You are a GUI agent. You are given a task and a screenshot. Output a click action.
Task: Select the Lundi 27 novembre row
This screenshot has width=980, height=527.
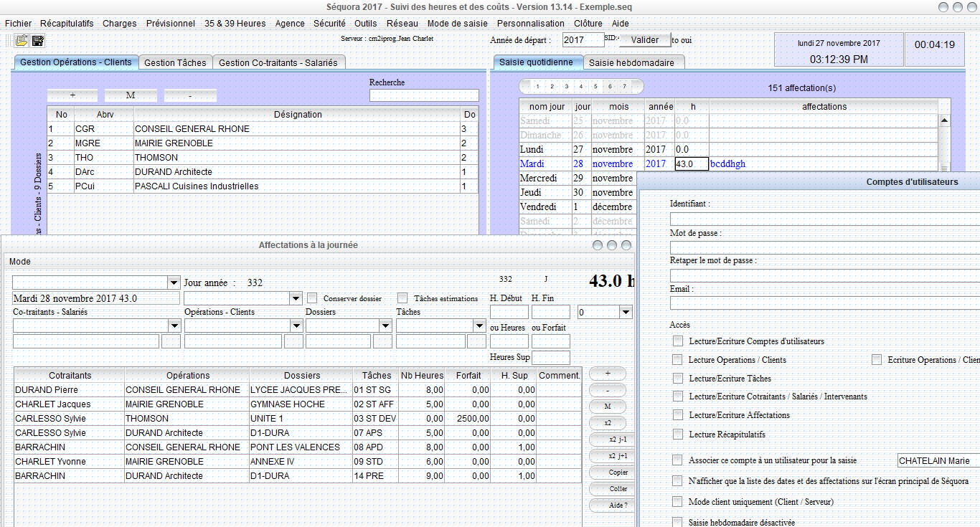[x=729, y=150]
